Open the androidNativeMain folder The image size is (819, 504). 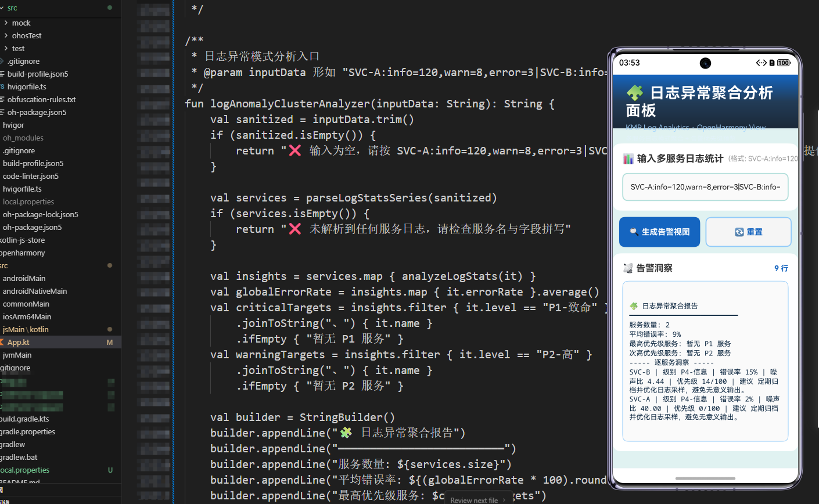pos(35,291)
